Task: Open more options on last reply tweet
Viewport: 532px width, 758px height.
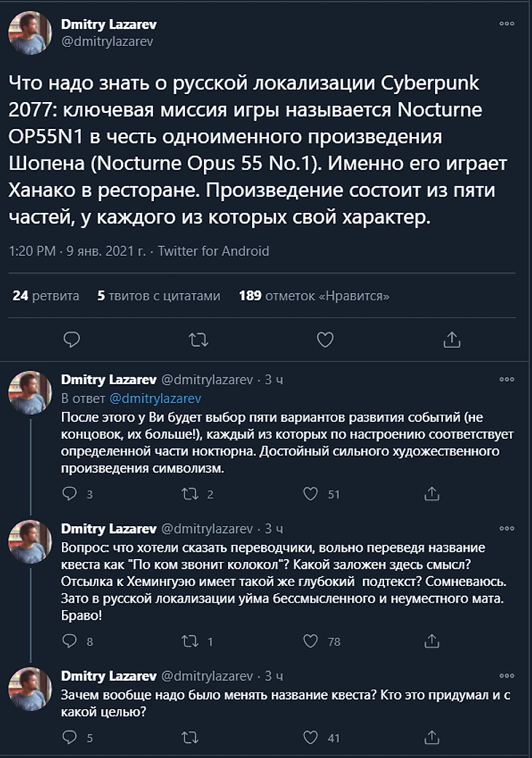Action: (506, 676)
